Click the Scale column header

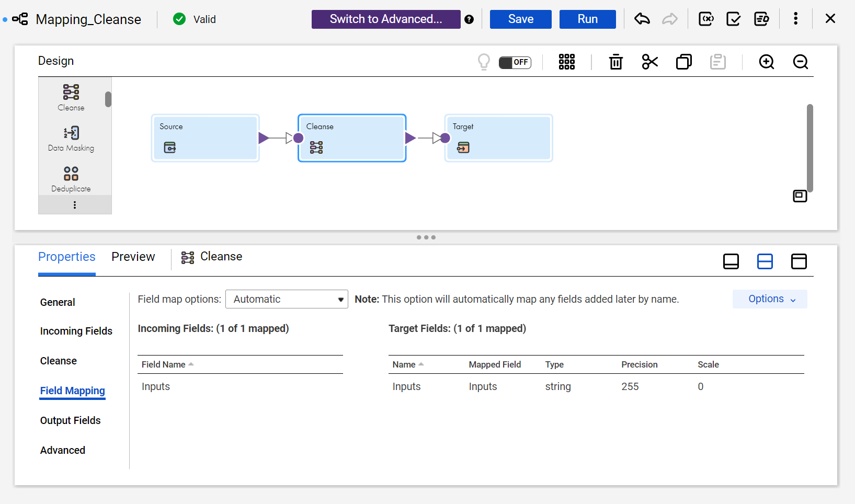click(x=708, y=364)
